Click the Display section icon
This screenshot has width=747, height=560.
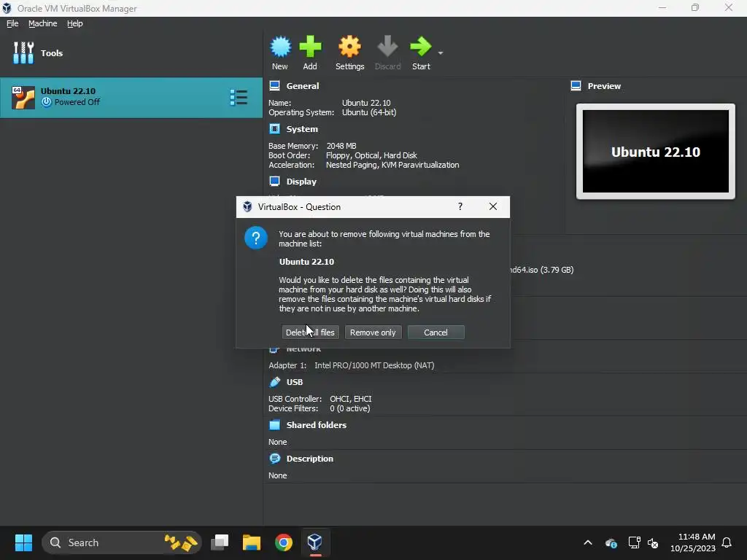pyautogui.click(x=274, y=181)
